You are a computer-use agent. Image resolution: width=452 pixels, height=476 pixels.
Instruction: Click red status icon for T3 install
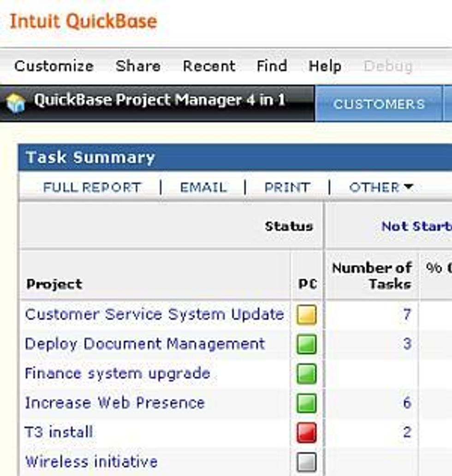pyautogui.click(x=307, y=433)
